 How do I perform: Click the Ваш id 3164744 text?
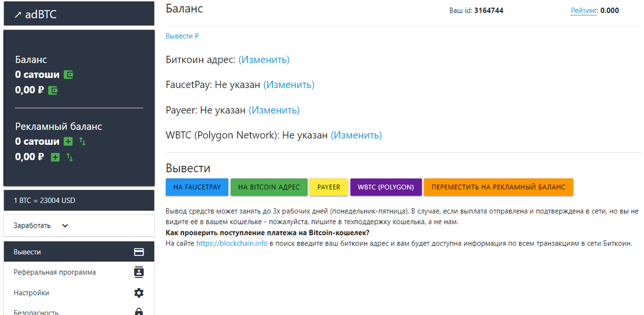[476, 10]
